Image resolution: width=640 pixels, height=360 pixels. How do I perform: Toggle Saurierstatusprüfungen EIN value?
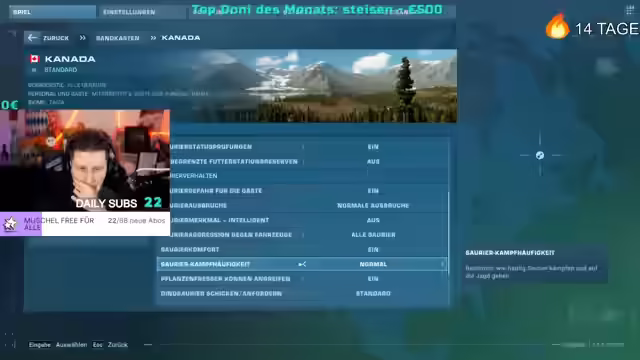click(373, 147)
